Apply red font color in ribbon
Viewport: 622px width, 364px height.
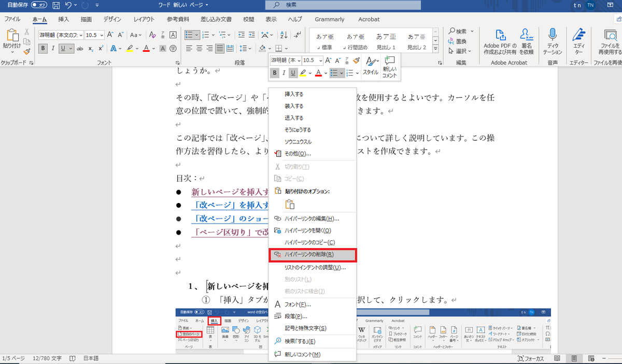pyautogui.click(x=146, y=48)
